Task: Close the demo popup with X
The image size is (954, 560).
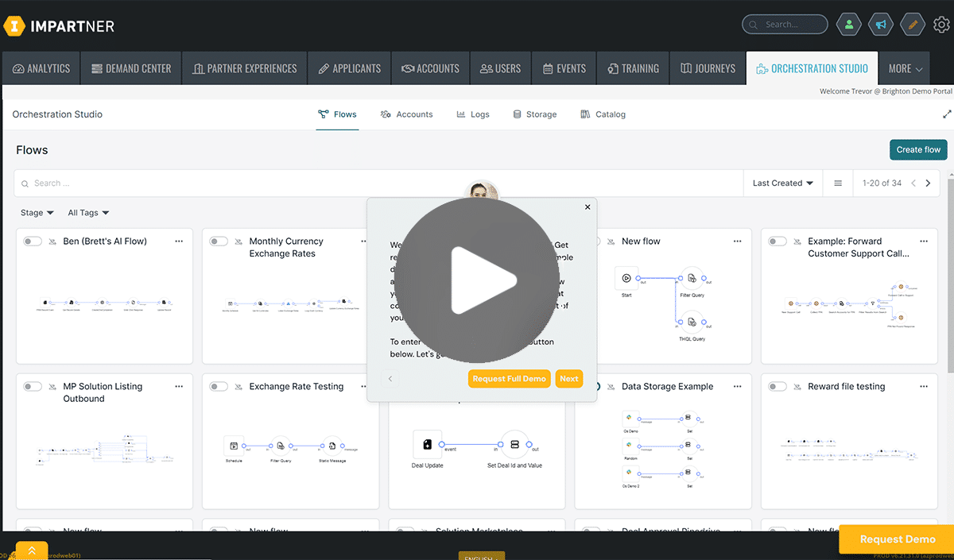Action: point(588,207)
